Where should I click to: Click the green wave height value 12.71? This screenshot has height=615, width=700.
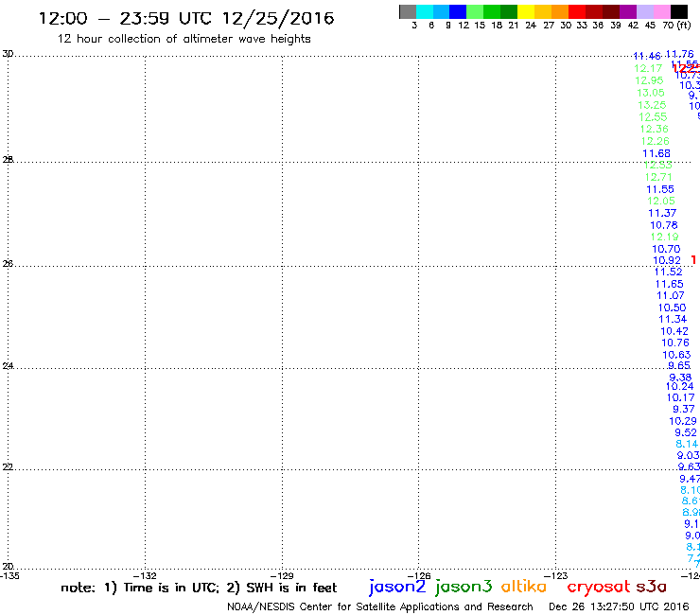coord(658,177)
